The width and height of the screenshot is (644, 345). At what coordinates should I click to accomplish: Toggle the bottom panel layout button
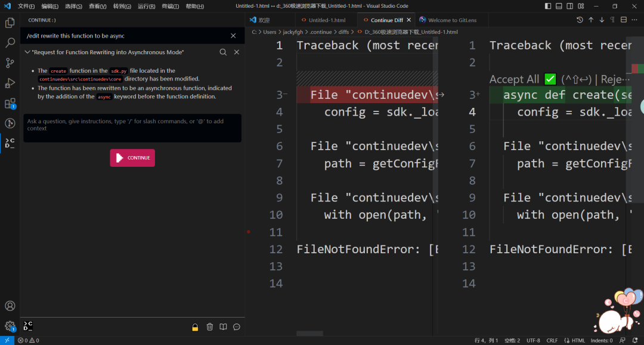point(559,6)
